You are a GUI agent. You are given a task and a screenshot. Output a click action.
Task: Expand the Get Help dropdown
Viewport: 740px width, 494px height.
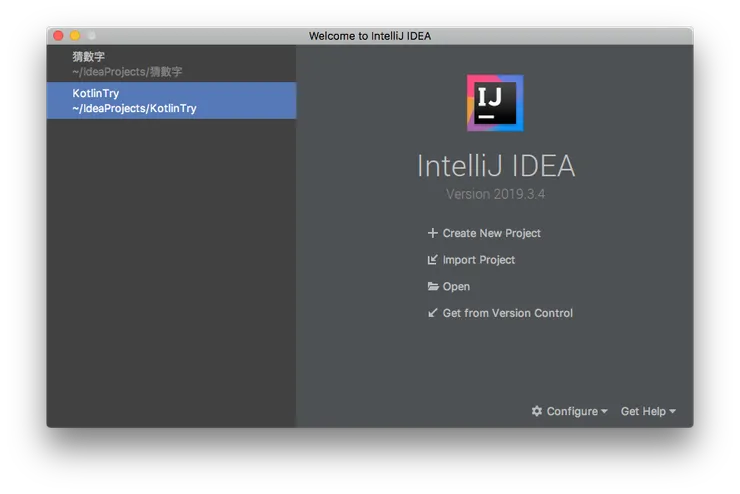tap(648, 411)
